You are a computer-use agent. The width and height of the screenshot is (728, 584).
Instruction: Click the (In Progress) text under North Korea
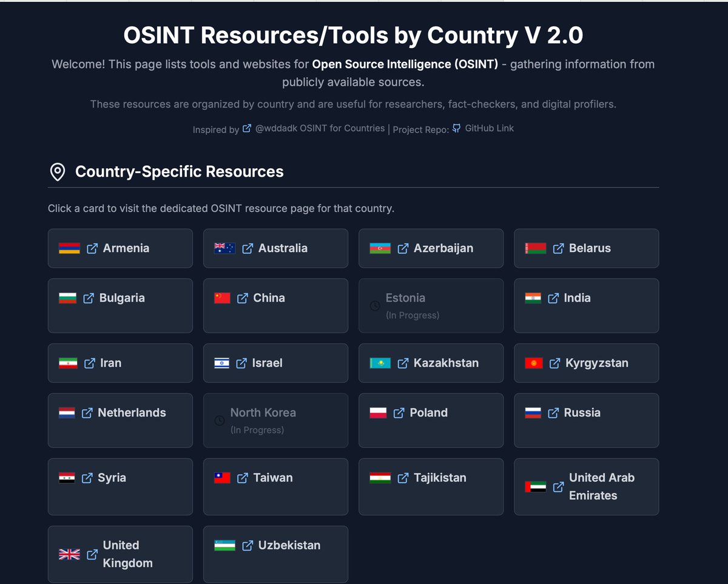(x=257, y=430)
